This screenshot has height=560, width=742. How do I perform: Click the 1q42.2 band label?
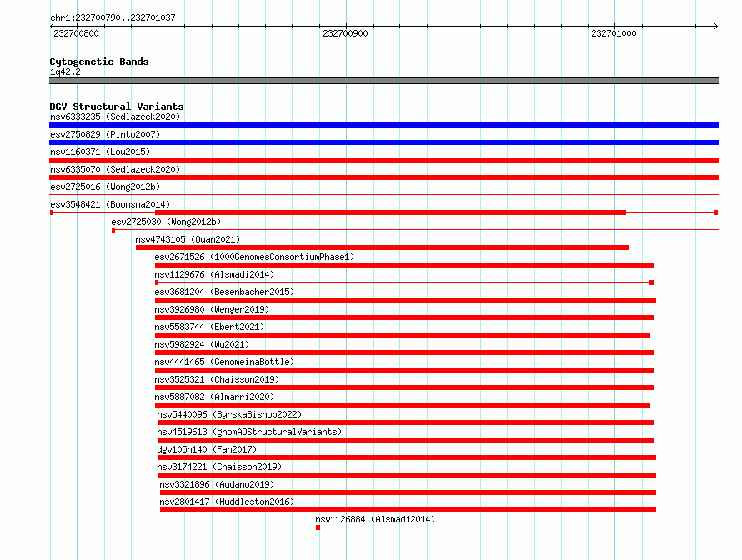(65, 72)
